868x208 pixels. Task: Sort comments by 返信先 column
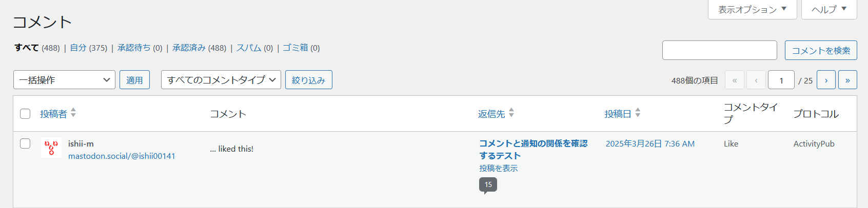491,114
